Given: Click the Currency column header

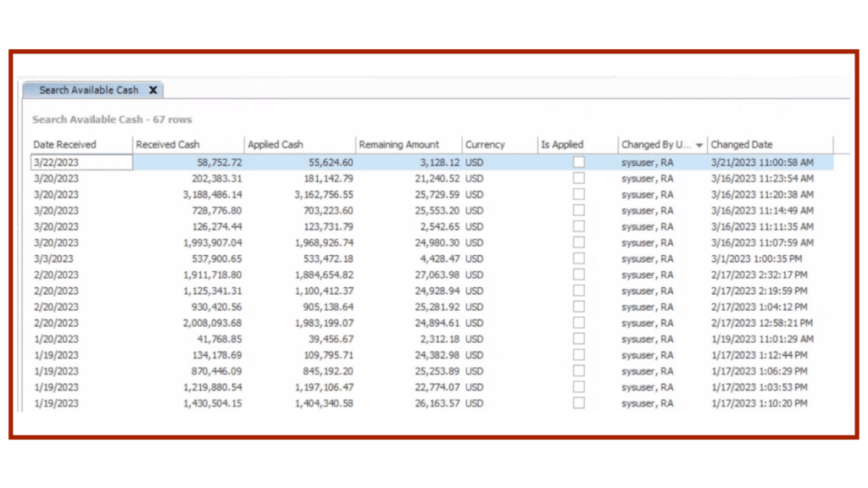Looking at the screenshot, I should 485,145.
